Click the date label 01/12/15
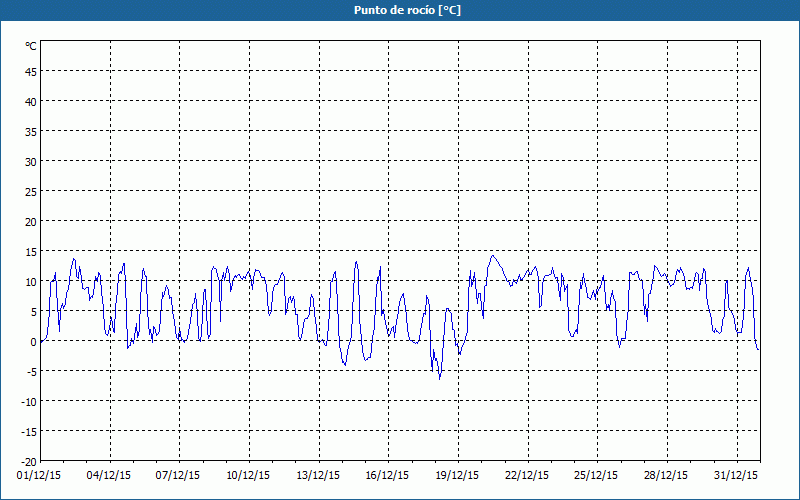The image size is (800, 500). [x=39, y=476]
